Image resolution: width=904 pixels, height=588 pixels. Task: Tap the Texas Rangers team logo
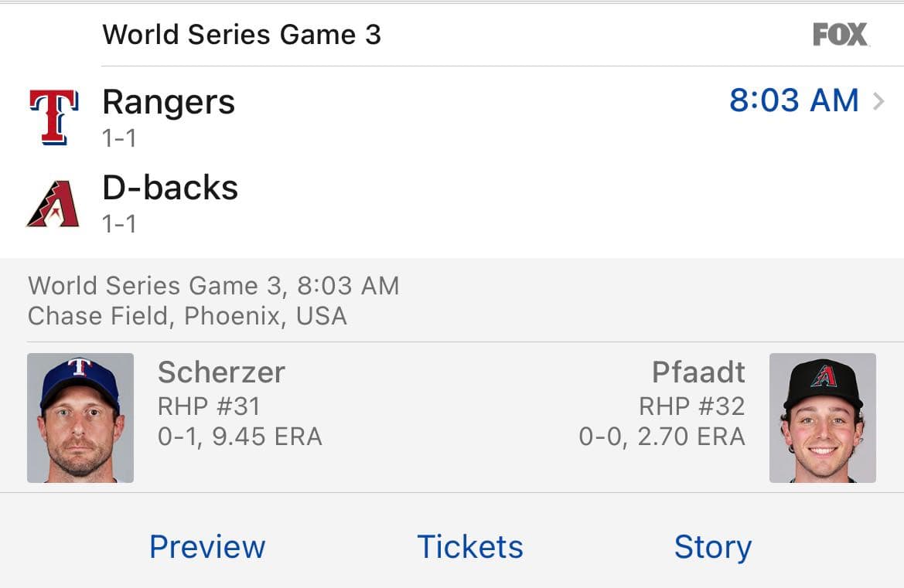(x=53, y=117)
